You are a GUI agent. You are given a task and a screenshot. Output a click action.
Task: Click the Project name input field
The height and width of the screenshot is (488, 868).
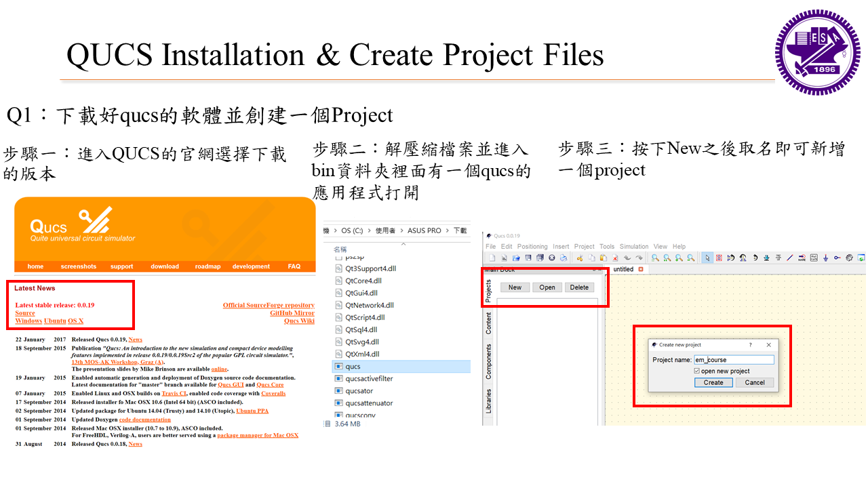click(734, 360)
